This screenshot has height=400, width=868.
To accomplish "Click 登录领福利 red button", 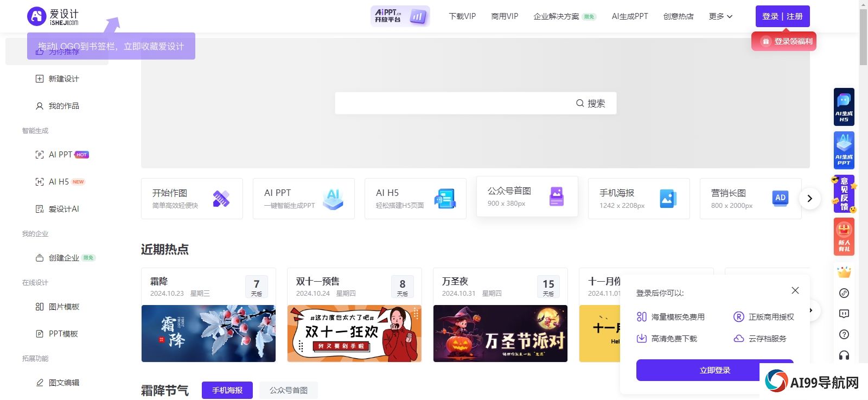I will coord(784,41).
